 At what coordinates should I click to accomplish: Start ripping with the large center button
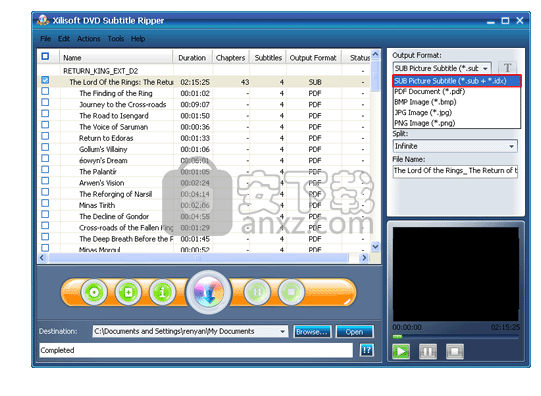coord(208,293)
